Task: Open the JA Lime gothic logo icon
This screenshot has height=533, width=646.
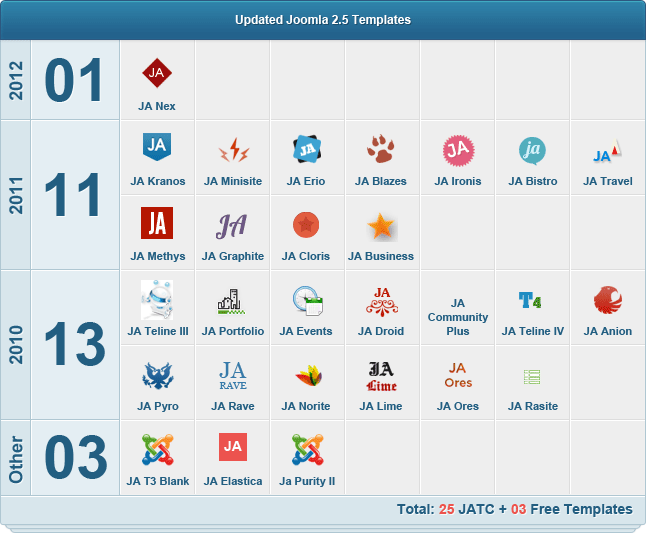Action: [382, 376]
